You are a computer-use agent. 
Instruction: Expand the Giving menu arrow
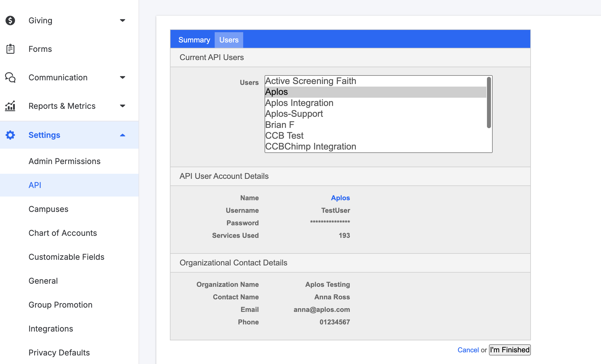pos(123,21)
